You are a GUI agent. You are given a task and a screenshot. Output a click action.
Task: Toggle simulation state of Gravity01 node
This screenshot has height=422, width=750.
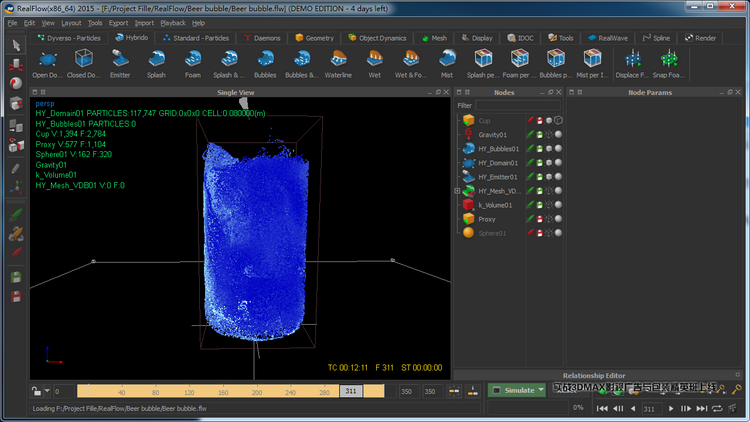(530, 134)
